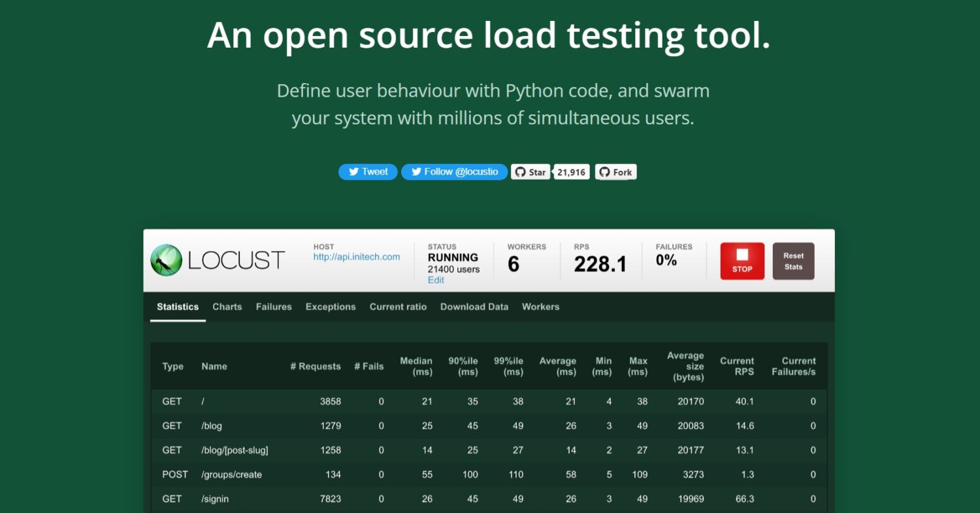
Task: Fork the repository on GitHub
Action: (615, 172)
